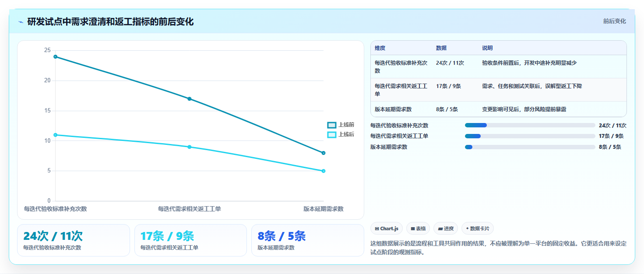Click x-axis label 每迭代需求相关返工工单

[190, 209]
